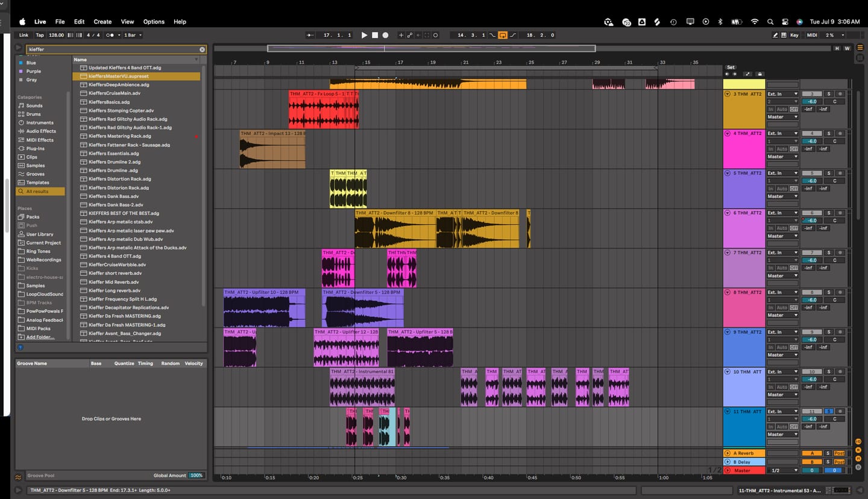The width and height of the screenshot is (868, 499).
Task: Open the Master 1/2 cue output dropdown
Action: [782, 470]
